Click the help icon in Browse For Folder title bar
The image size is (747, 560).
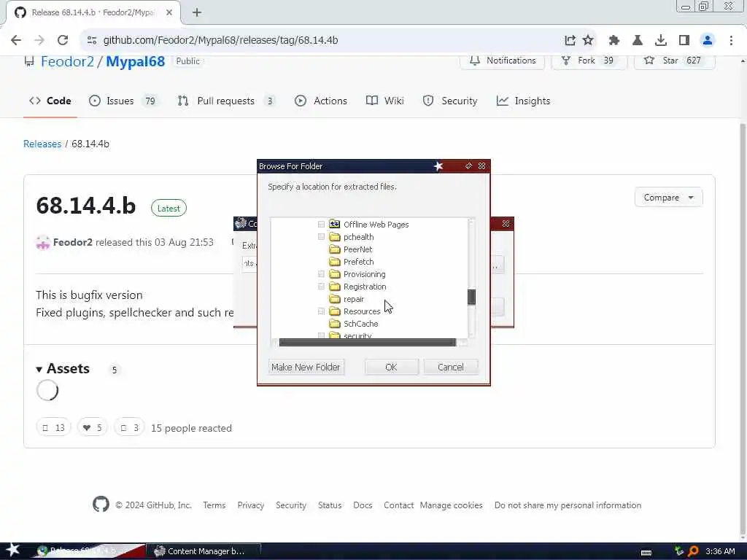pos(468,166)
